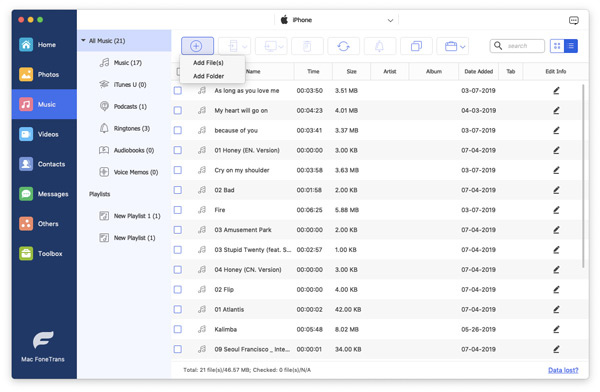This screenshot has height=392, width=600.
Task: Edit info for 01 Atlantis
Action: [556, 309]
